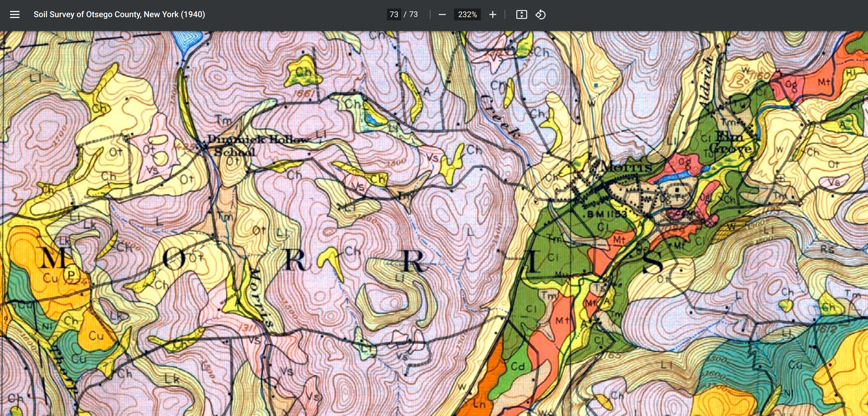Click the Elm Grove label on map
Screen dimensions: 868x416
(730, 142)
